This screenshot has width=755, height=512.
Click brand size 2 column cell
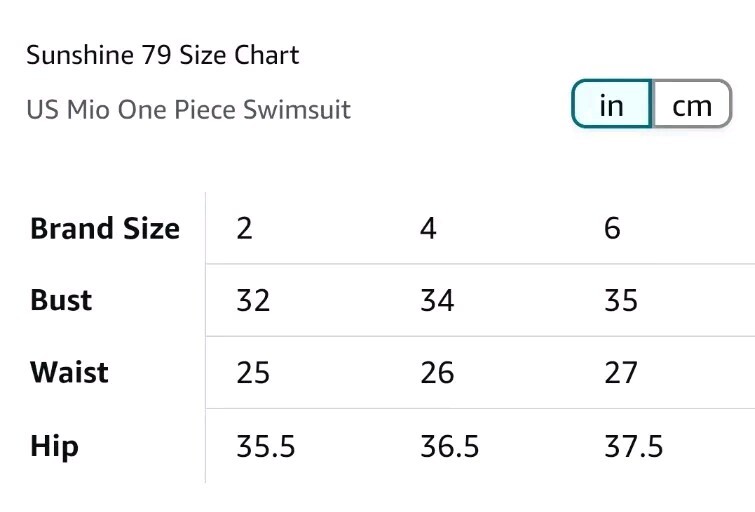[244, 228]
